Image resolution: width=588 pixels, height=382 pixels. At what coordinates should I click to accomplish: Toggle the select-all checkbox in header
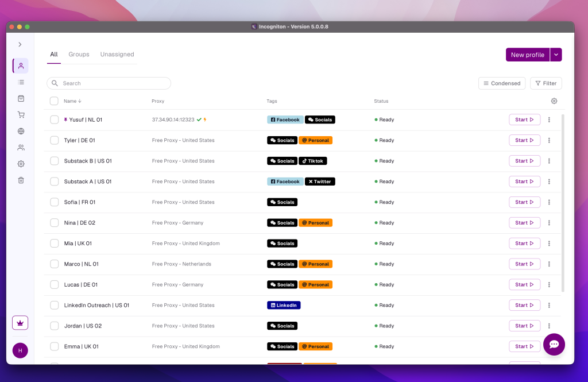(x=55, y=101)
